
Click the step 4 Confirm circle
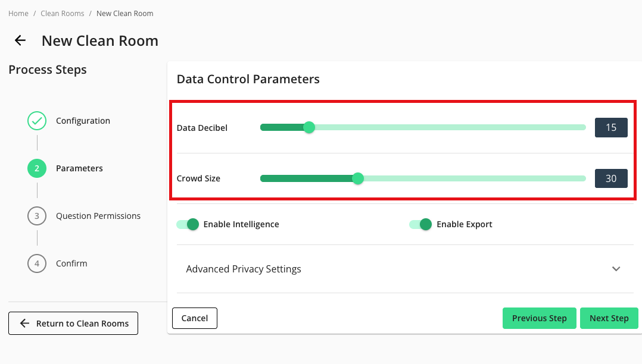tap(37, 263)
